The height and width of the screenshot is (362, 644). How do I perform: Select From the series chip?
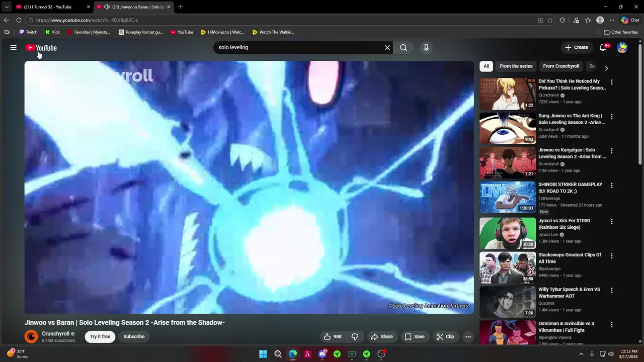pos(516,66)
